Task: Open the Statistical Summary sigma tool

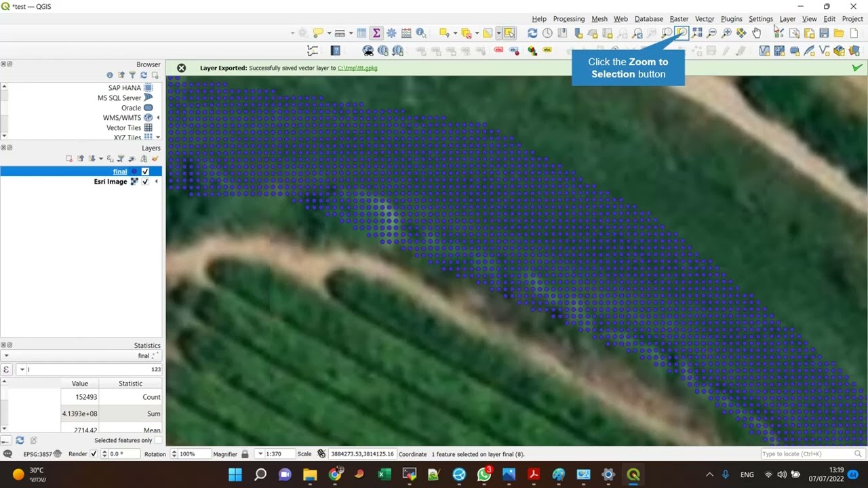Action: click(x=376, y=33)
